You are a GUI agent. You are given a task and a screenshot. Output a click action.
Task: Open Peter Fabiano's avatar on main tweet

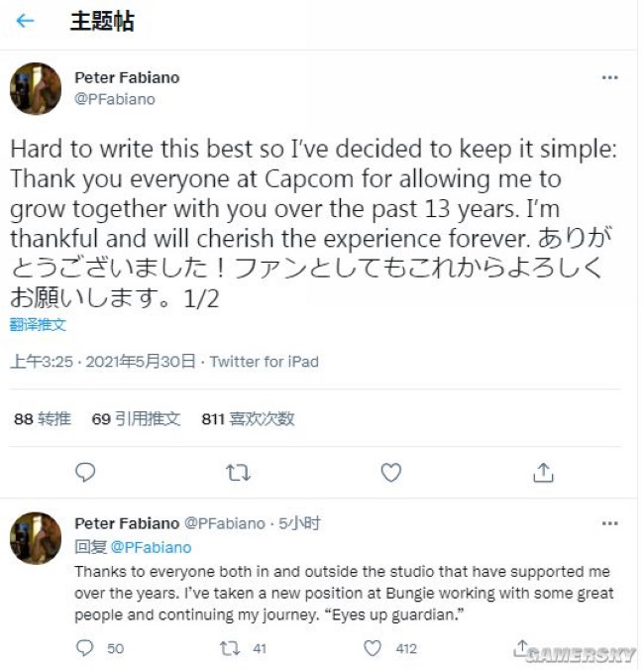(x=36, y=88)
